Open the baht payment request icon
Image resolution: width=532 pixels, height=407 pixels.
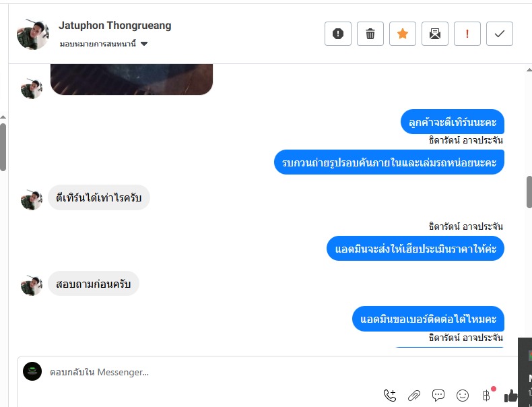(486, 395)
